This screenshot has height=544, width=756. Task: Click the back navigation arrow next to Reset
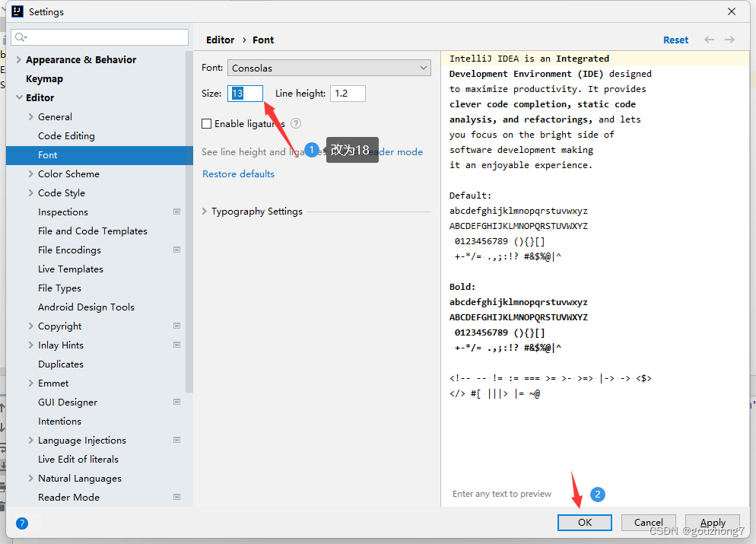(709, 40)
